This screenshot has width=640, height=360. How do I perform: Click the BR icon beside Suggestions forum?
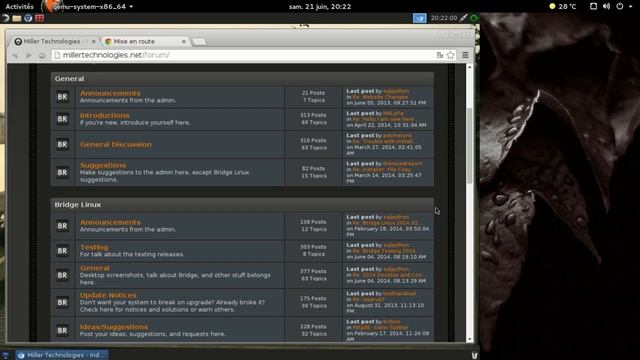[62, 172]
